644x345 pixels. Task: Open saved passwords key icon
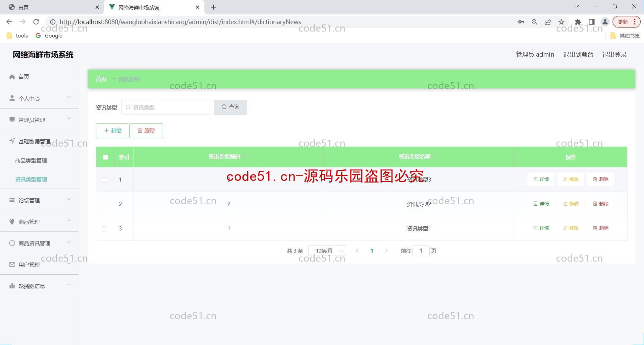[521, 22]
